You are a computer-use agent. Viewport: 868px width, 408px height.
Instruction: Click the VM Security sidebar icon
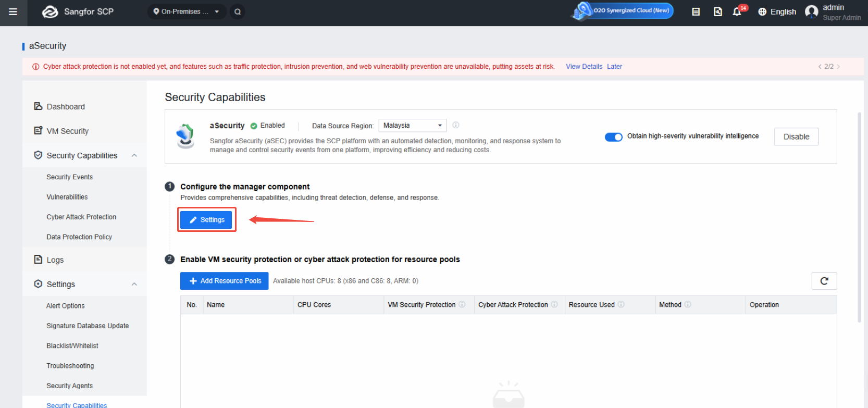tap(38, 131)
